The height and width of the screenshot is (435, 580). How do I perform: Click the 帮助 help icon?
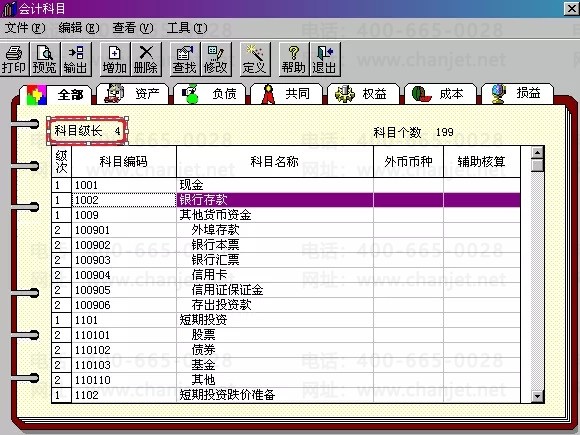pyautogui.click(x=294, y=60)
